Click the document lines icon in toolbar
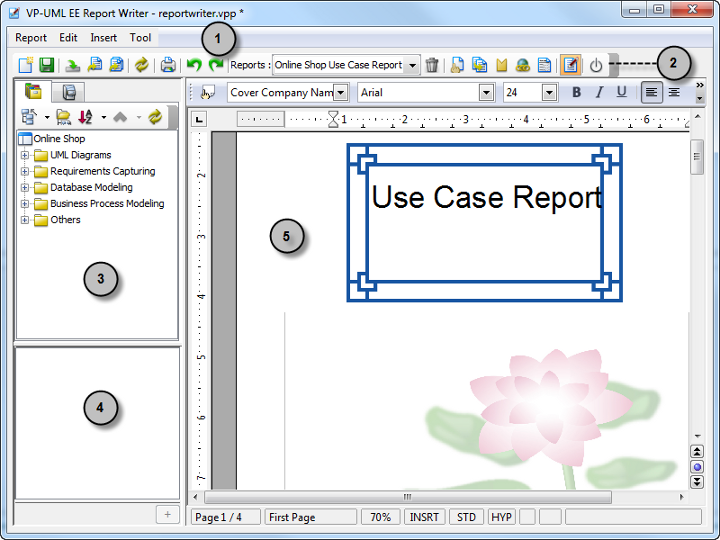 point(544,65)
